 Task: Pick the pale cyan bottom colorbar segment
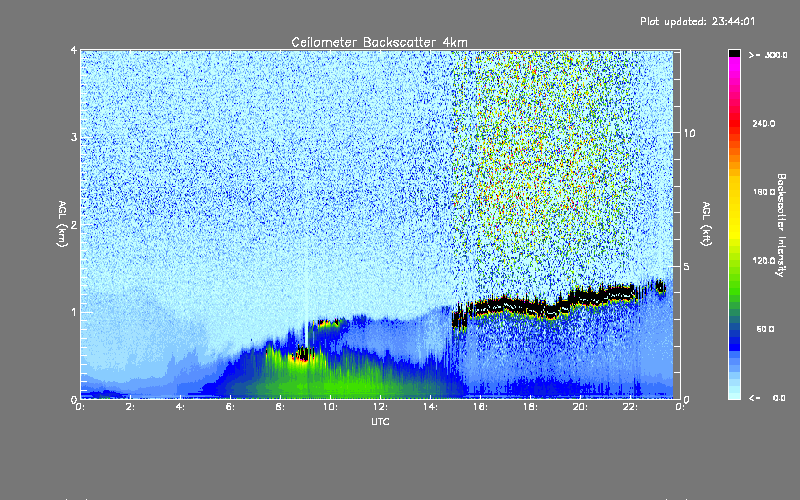pos(734,394)
